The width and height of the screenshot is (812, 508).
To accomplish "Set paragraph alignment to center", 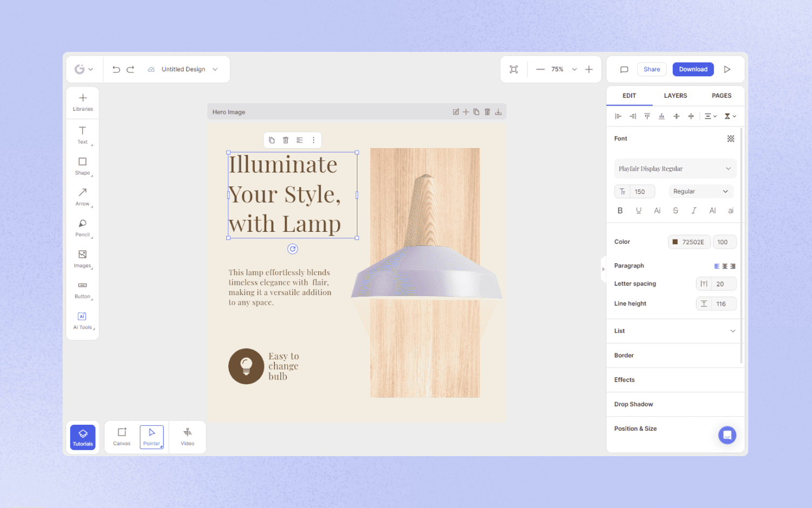I will (x=725, y=266).
